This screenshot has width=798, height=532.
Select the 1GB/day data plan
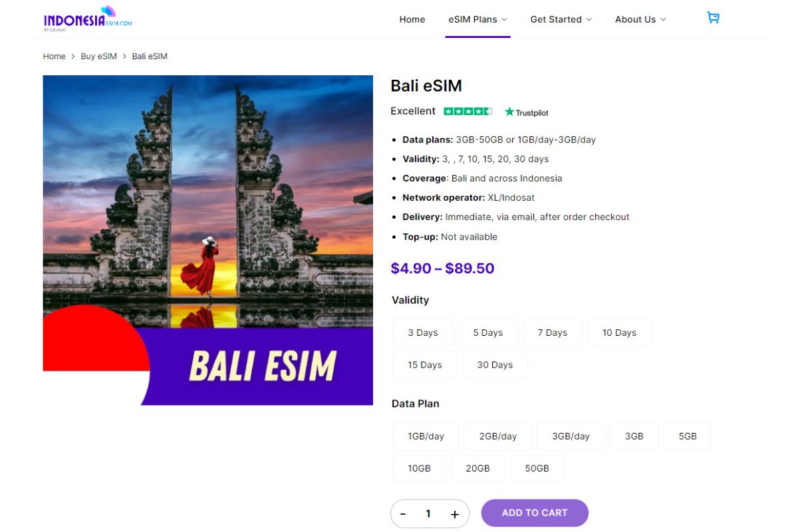click(x=426, y=436)
